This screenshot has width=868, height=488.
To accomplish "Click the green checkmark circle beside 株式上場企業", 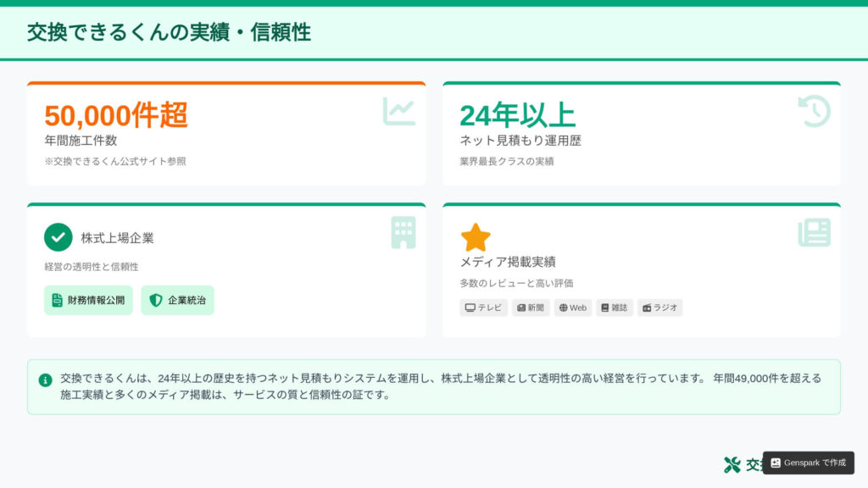I will click(58, 237).
